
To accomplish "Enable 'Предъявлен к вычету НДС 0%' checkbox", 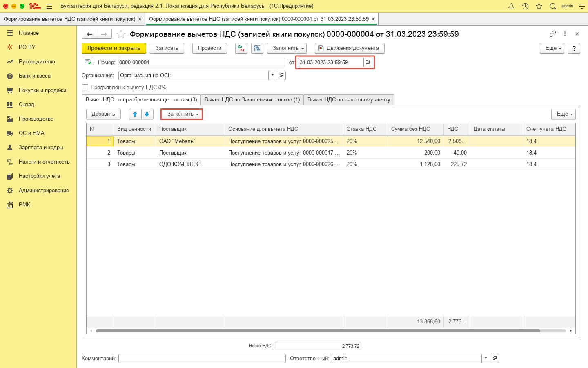I will [85, 88].
